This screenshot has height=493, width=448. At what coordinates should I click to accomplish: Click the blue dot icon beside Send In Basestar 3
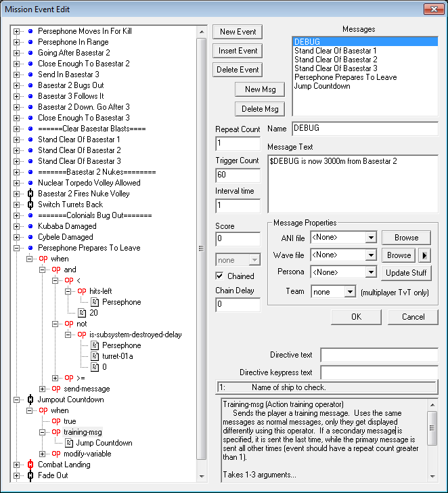[30, 74]
